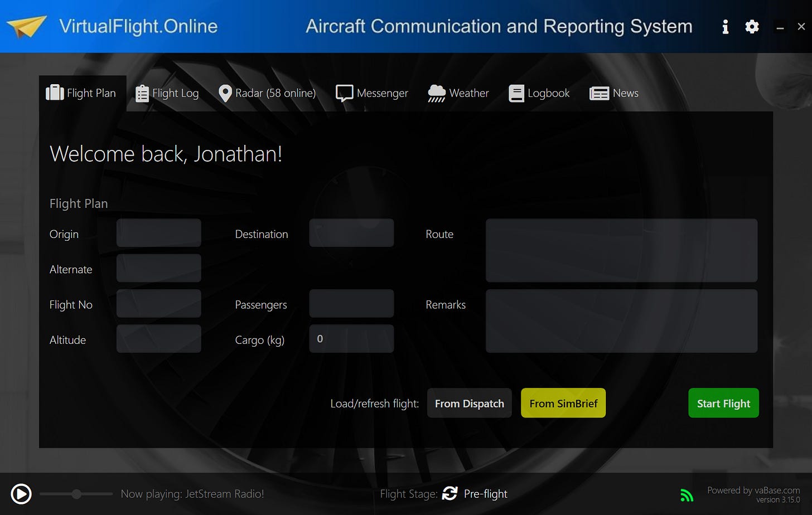Switch to the Flight Plan tab

point(83,93)
